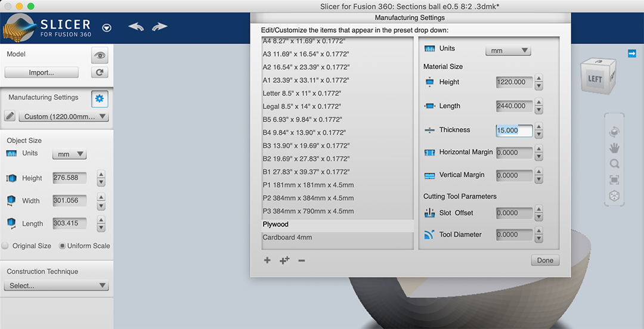Duplicate preset with double-plus icon

284,260
